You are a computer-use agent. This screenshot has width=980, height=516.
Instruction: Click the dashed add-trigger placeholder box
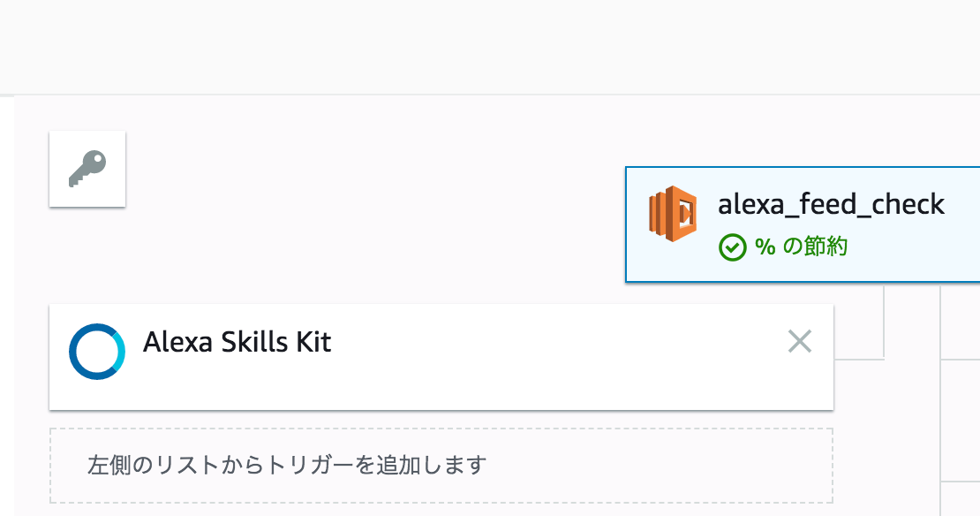point(441,466)
